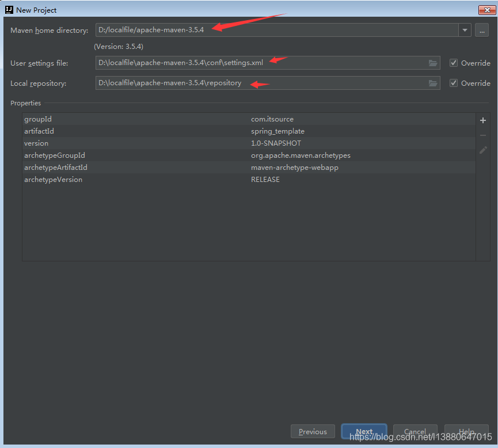The image size is (498, 448).
Task: Select the version property row
Action: click(249, 143)
